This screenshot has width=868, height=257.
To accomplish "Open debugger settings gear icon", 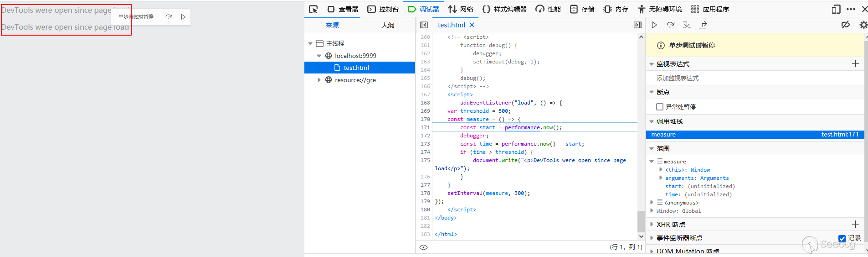I will point(863,25).
